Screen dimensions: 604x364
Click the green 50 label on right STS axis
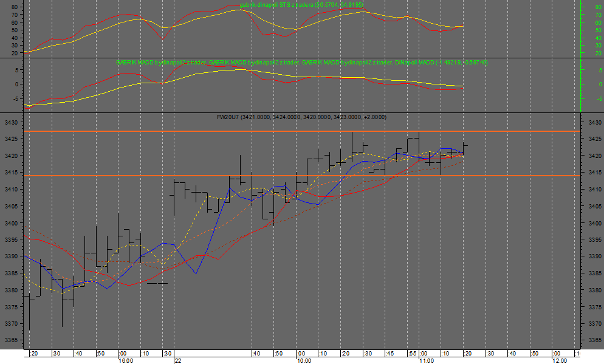pos(598,30)
